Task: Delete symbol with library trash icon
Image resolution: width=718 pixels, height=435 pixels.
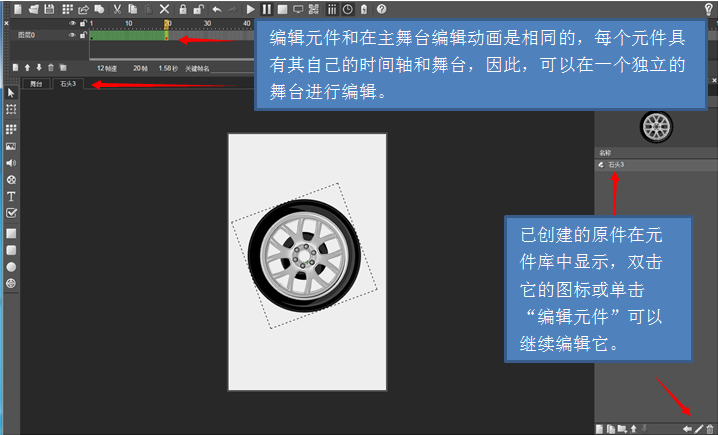Action: (710, 429)
